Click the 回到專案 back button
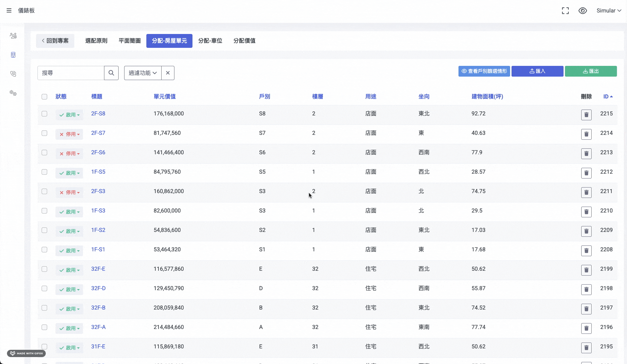627x364 pixels. pyautogui.click(x=55, y=41)
